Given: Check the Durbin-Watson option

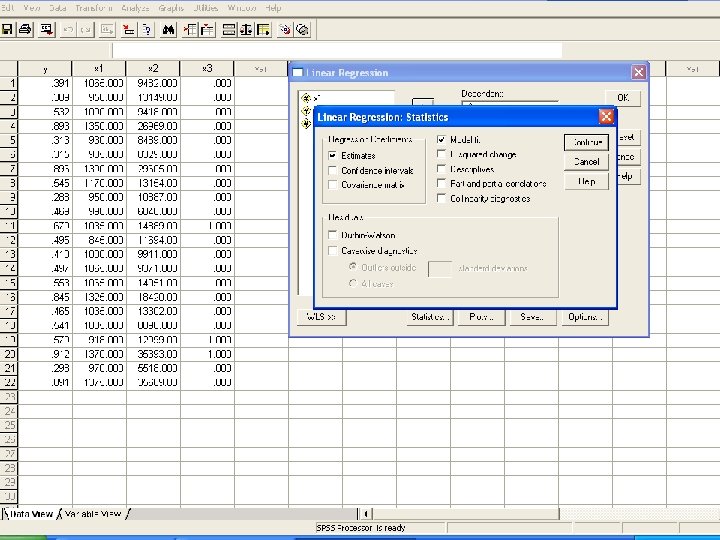Looking at the screenshot, I should click(x=333, y=236).
